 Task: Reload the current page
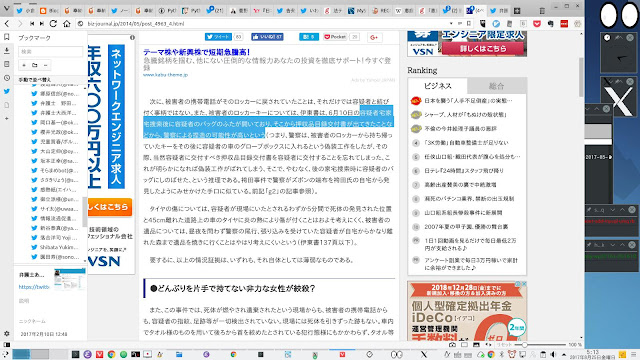(53, 24)
